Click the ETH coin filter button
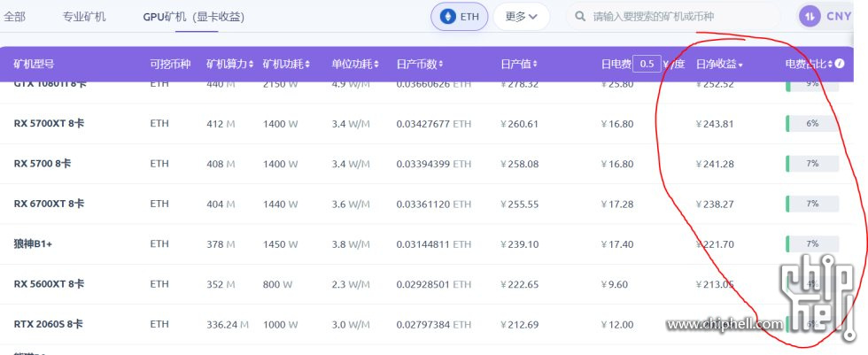 460,17
